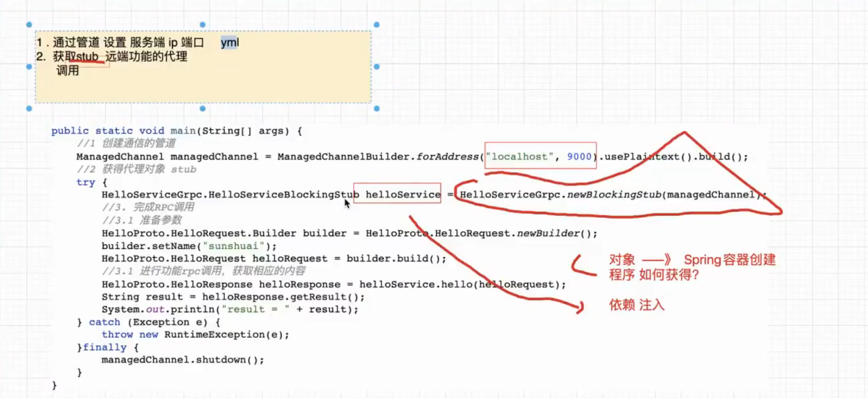Click the "String result = helloResponse.getResult()" line

(233, 297)
